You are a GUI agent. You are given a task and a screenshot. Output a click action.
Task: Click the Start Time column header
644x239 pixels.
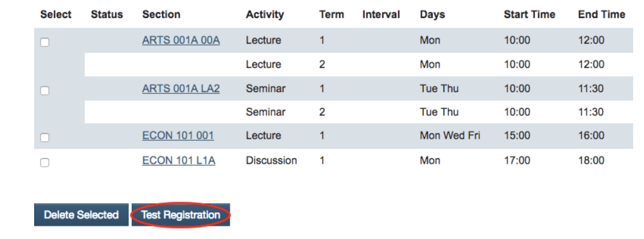[x=530, y=15]
